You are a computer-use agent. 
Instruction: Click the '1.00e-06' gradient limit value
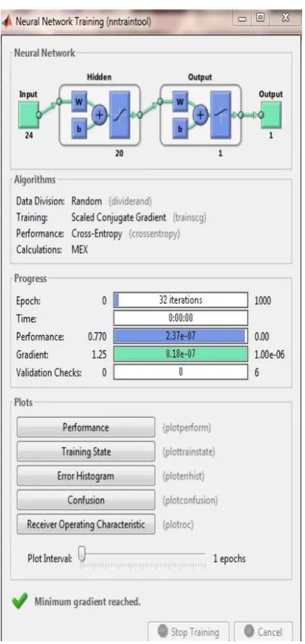tap(270, 355)
